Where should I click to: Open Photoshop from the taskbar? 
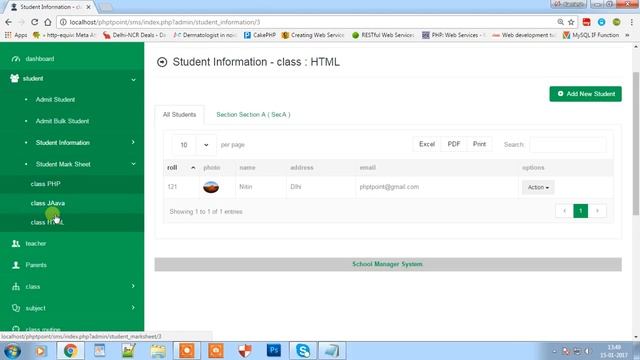tap(273, 351)
